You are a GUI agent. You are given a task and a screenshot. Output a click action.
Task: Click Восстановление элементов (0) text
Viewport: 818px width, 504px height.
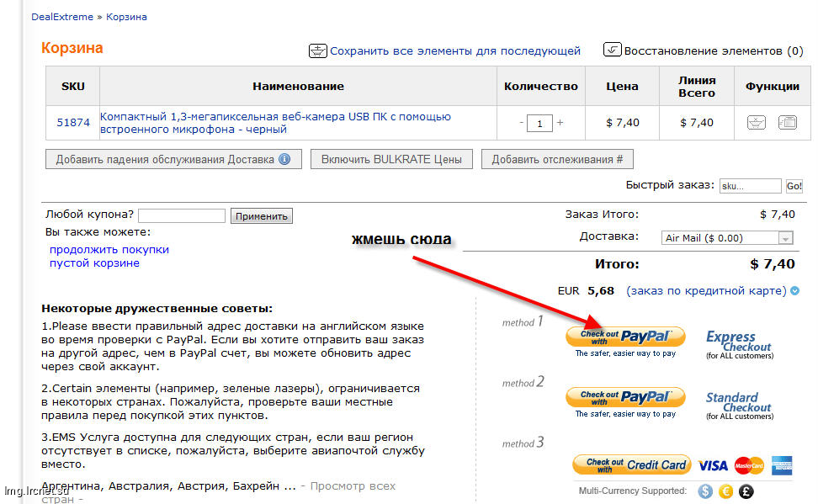pyautogui.click(x=714, y=51)
